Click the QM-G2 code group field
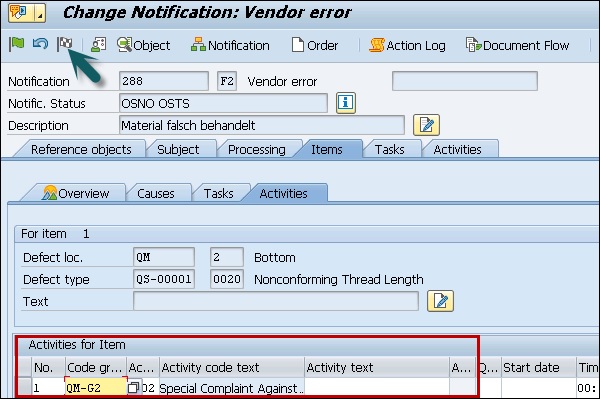Viewport: 600px width, 399px height. pyautogui.click(x=96, y=388)
